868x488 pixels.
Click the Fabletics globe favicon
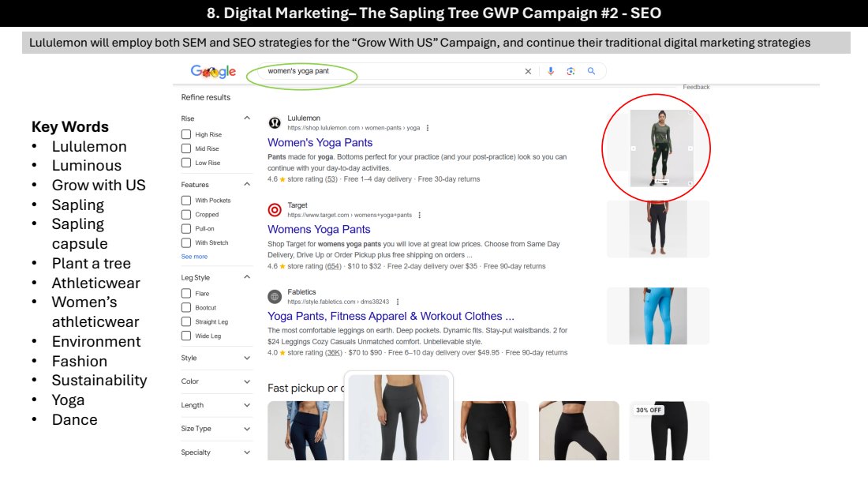[x=275, y=297]
